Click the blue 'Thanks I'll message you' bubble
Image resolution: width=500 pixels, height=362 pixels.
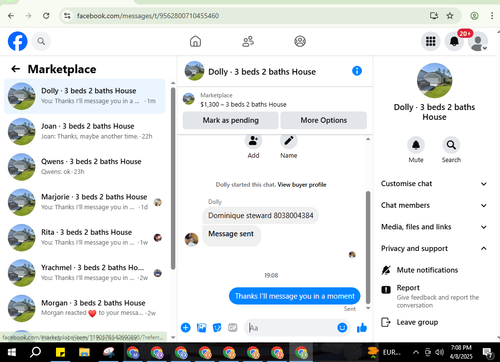pos(295,296)
